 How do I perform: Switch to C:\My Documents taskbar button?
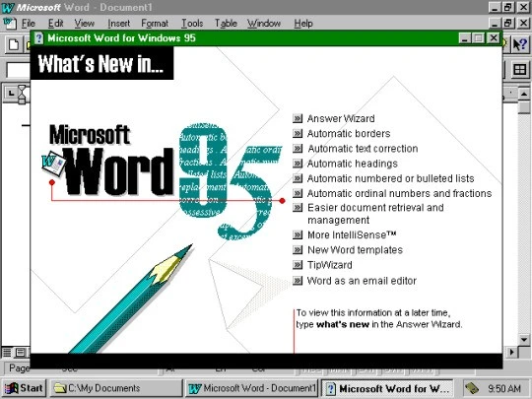116,388
